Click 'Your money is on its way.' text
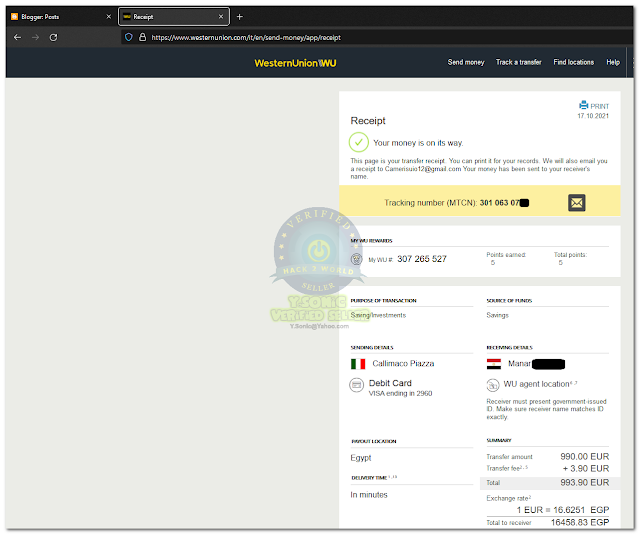This screenshot has width=639, height=534. coord(418,143)
